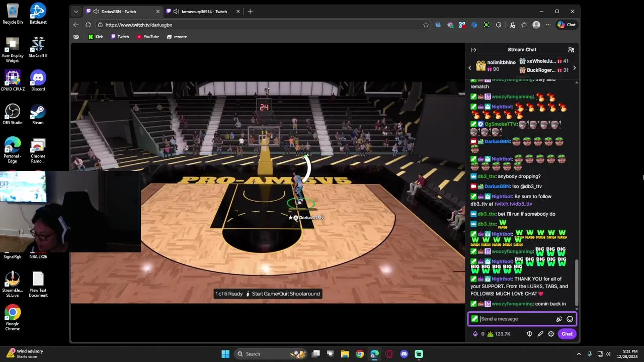Click nolimitbhino top gifter entry
The width and height of the screenshot is (644, 362).
tap(496, 66)
